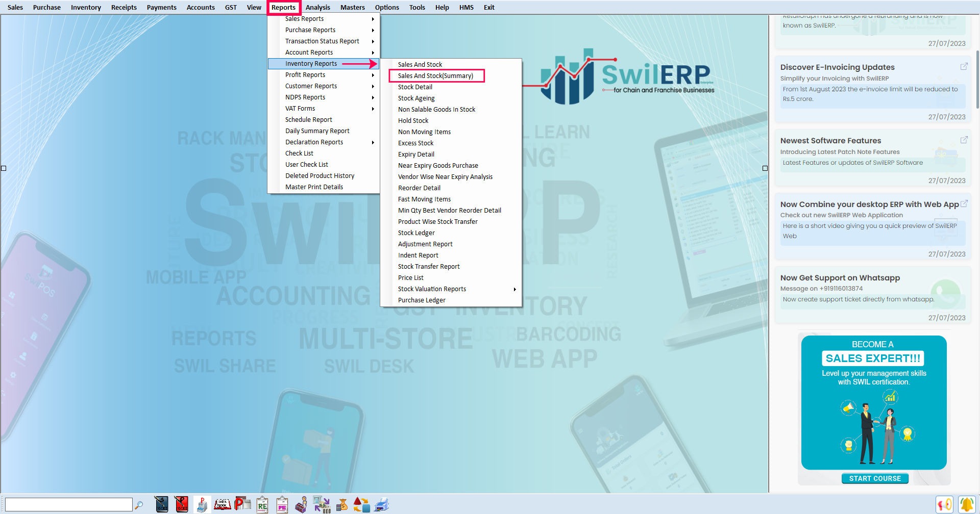The image size is (980, 514).
Task: Open the Stock Ageing report
Action: [451, 98]
